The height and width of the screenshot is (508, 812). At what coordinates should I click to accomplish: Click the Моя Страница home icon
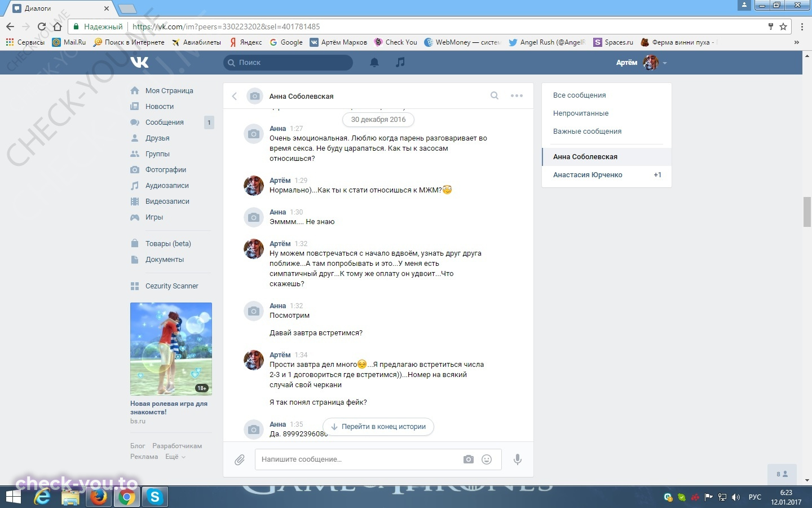click(x=135, y=90)
